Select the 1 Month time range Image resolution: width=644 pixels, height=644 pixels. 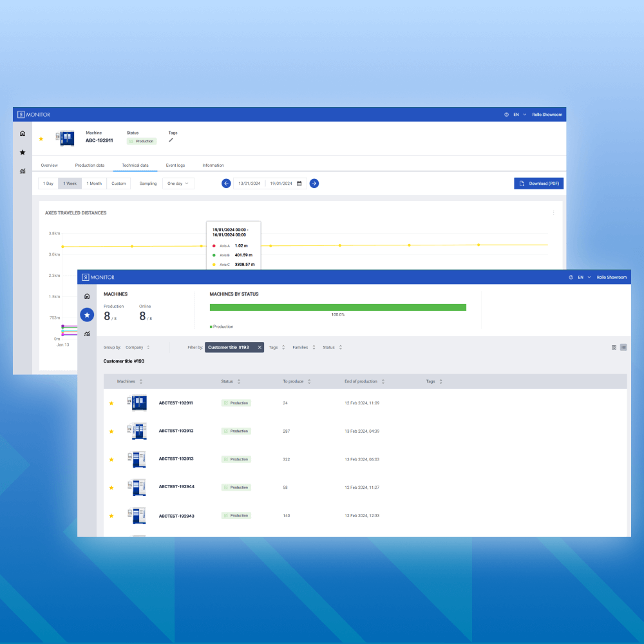pyautogui.click(x=94, y=183)
